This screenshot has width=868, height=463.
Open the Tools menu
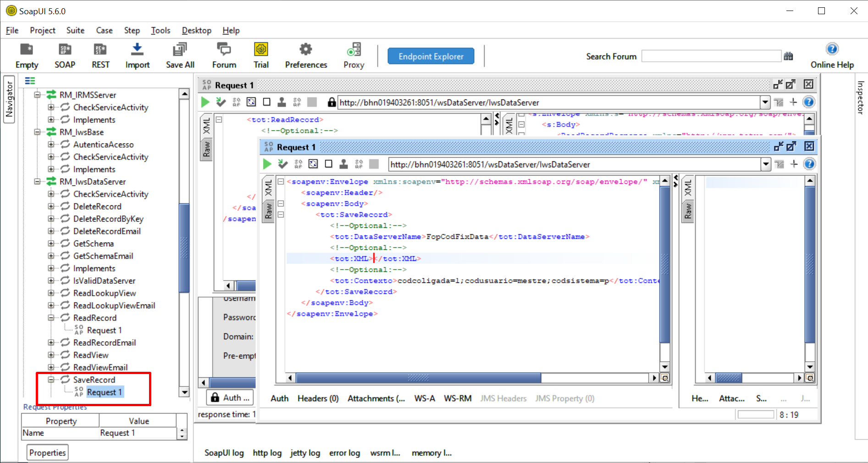pos(160,30)
